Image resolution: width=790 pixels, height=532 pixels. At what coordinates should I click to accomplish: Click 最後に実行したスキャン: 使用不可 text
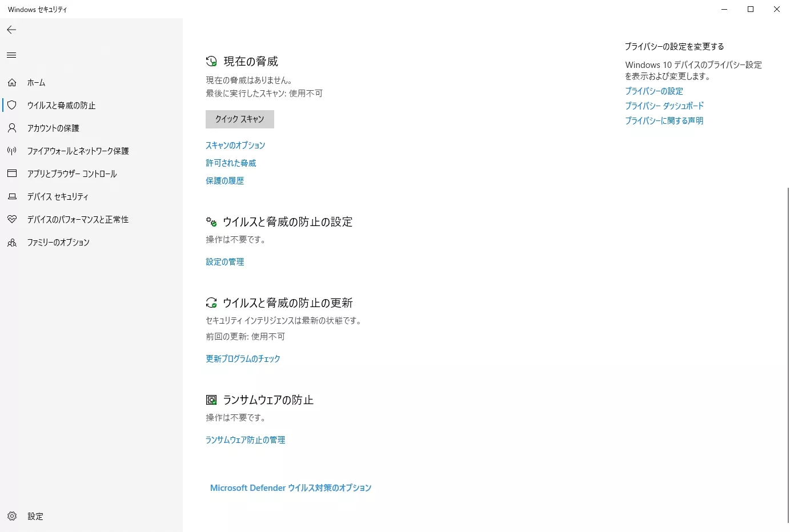click(x=264, y=94)
